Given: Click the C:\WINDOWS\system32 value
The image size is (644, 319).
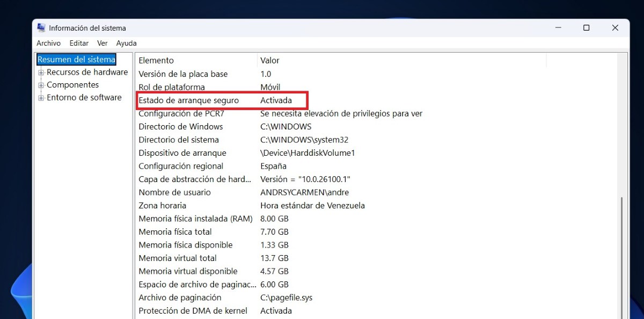Looking at the screenshot, I should point(304,140).
